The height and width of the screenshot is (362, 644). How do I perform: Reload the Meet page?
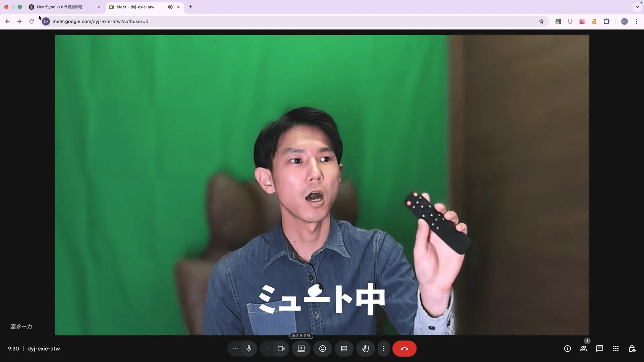point(32,21)
